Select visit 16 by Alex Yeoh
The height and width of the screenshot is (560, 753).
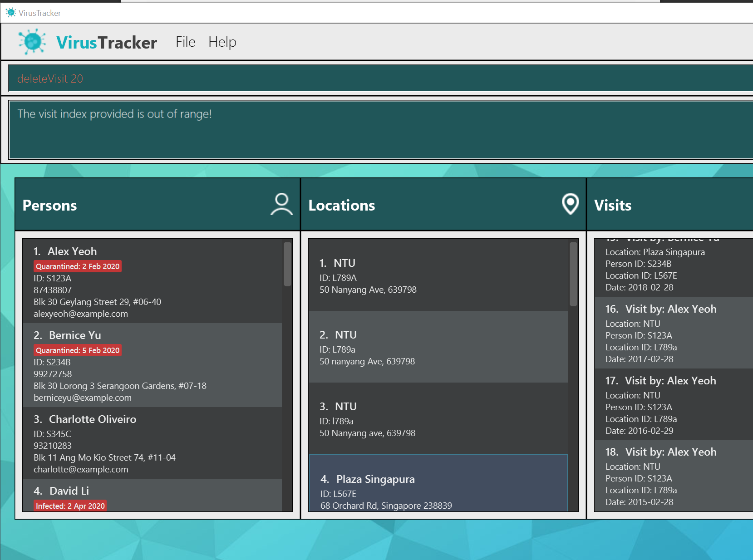tap(674, 333)
